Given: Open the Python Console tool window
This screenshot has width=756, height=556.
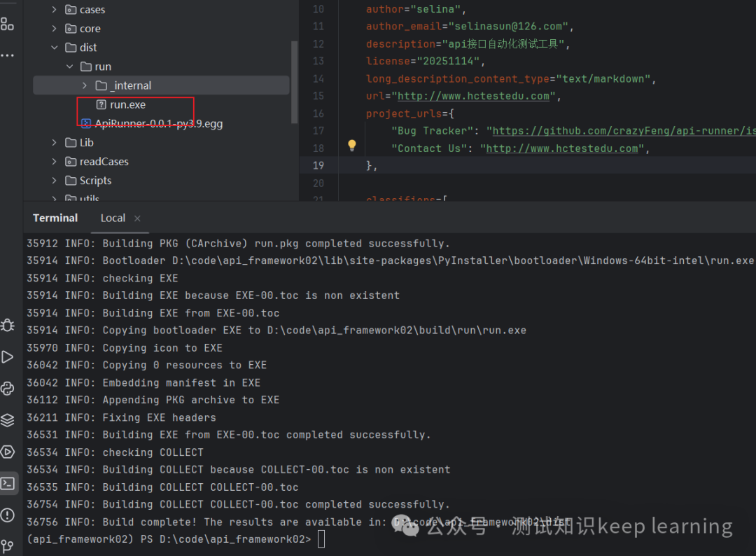Looking at the screenshot, I should (x=7, y=389).
